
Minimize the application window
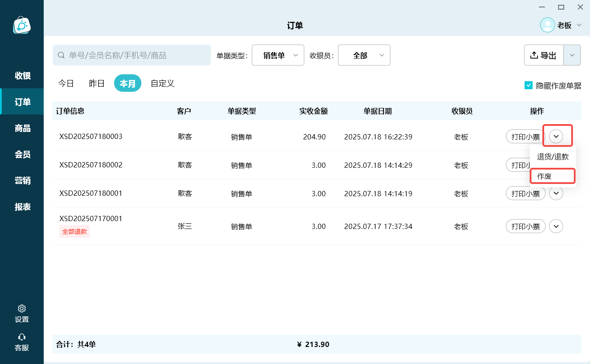542,7
